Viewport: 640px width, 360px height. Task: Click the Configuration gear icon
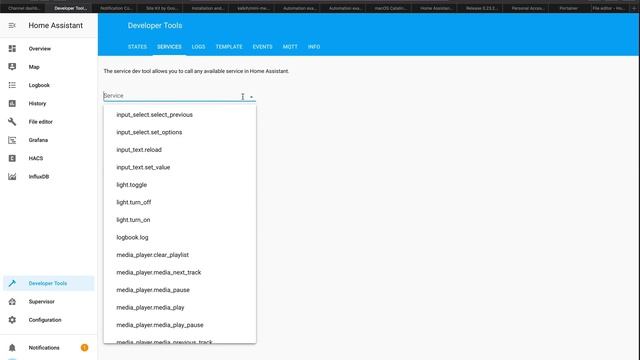click(12, 320)
